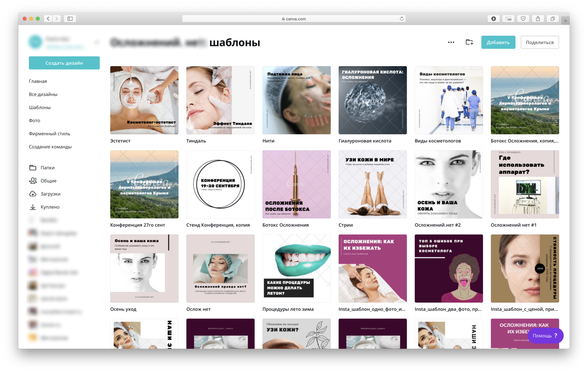The width and height of the screenshot is (588, 373).
Task: Open the УЗИ КОЖИ? bottom-row thumbnail
Action: (x=296, y=333)
